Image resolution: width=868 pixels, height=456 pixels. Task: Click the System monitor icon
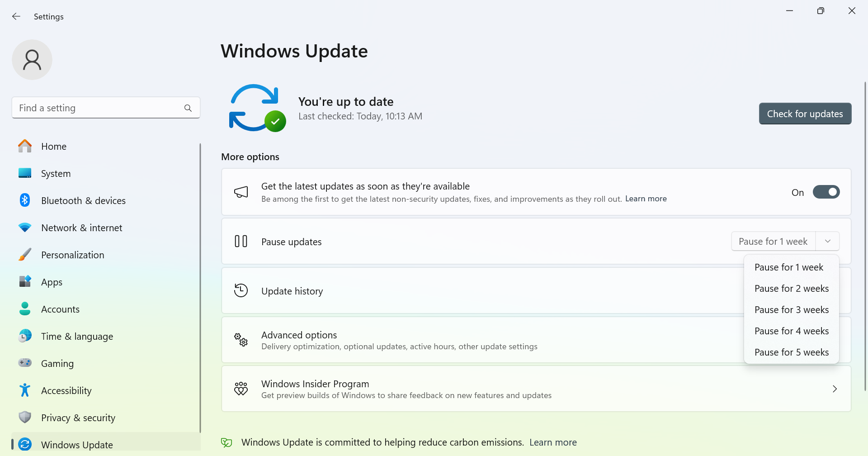[25, 173]
